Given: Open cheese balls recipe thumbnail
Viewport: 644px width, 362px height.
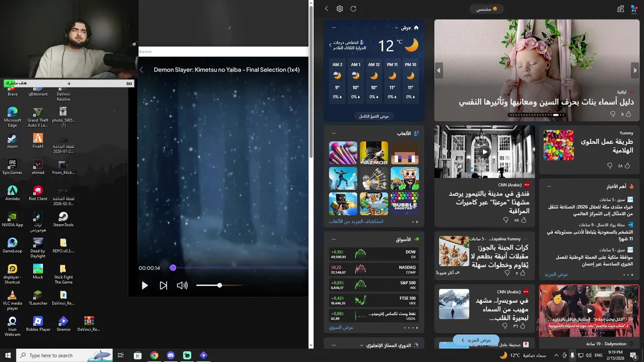Looking at the screenshot, I should pos(454,251).
